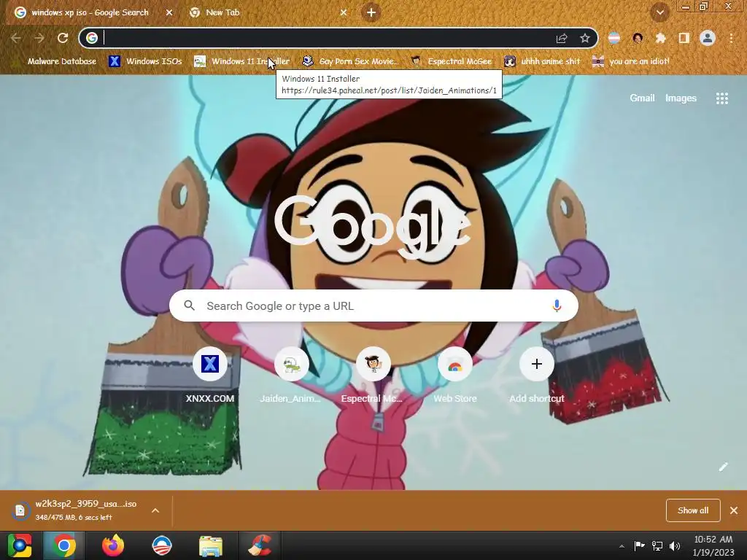Screen dimensions: 747x560
Task: Click the share page icon in address bar
Action: pyautogui.click(x=562, y=38)
